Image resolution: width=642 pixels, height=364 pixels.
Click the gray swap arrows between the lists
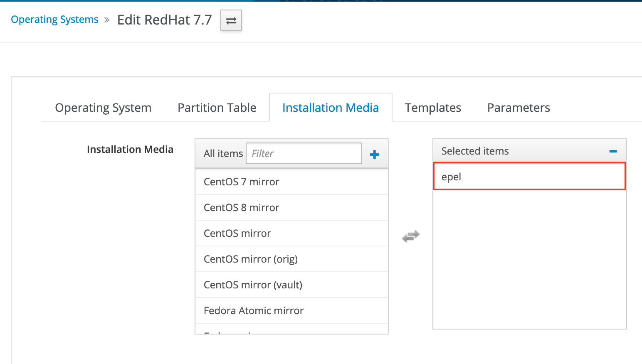coord(411,236)
